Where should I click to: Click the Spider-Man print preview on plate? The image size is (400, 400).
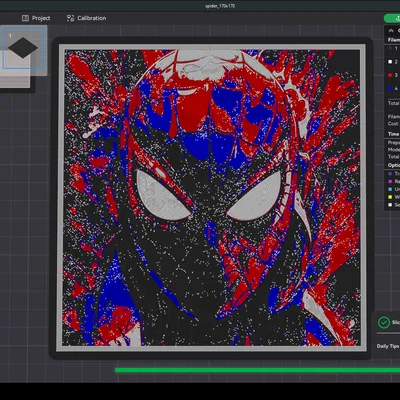212,198
